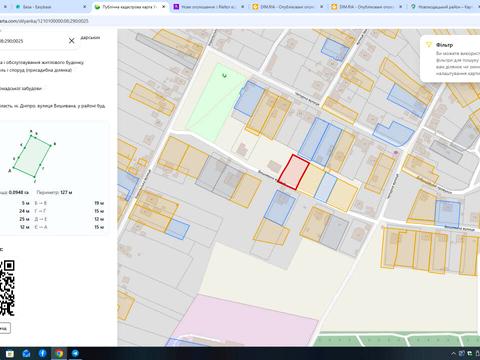Image resolution: width=480 pixels, height=360 pixels.
Task: Click the Chrome icon on taskbar
Action: click(59, 353)
